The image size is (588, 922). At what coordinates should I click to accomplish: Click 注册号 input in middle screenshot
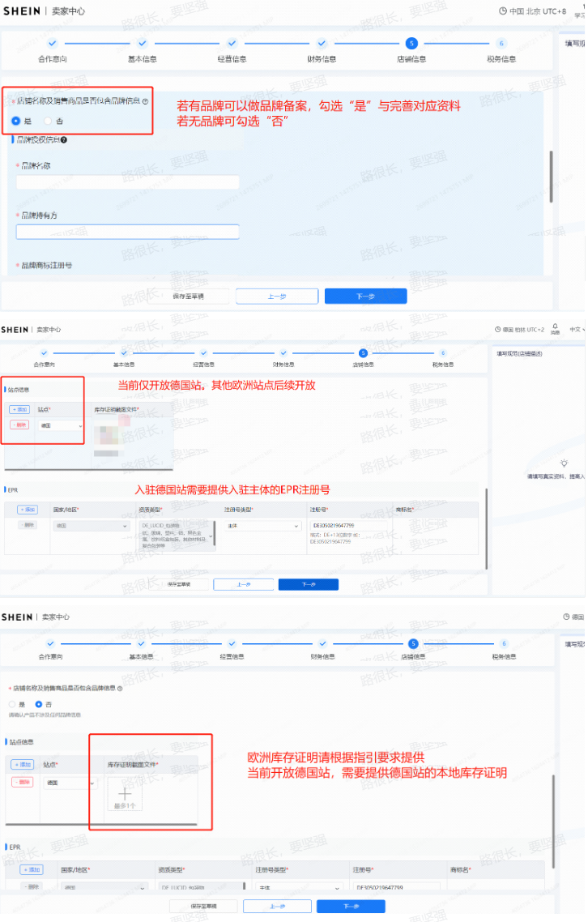349,526
